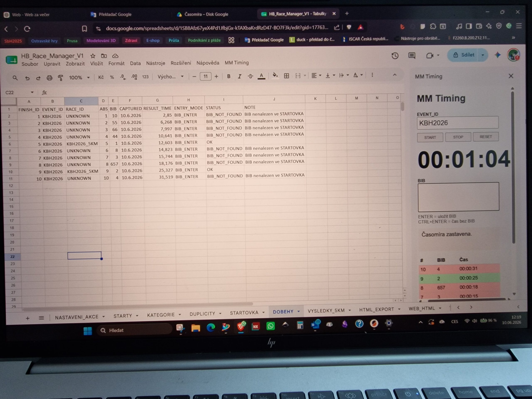Bookmark the page in address bar

coord(84,29)
